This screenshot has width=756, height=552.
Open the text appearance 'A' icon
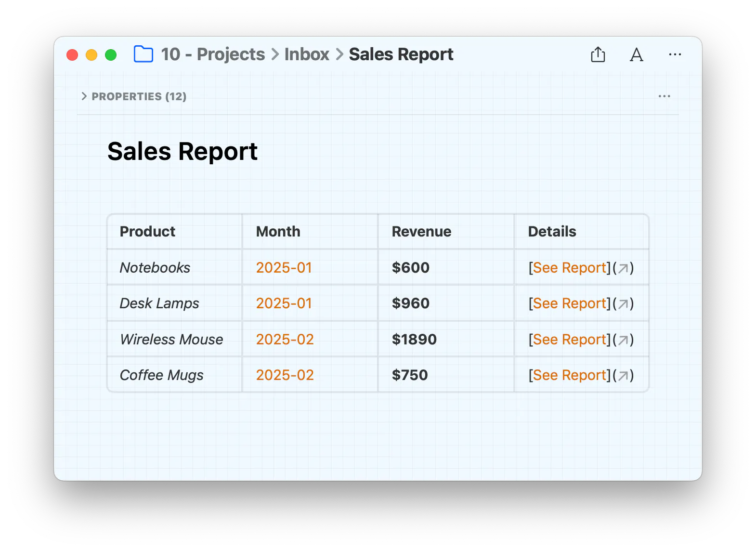click(636, 55)
